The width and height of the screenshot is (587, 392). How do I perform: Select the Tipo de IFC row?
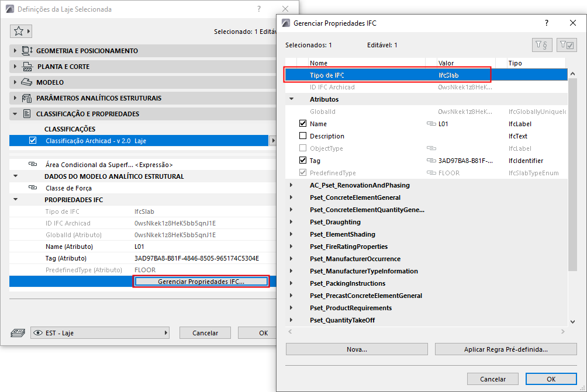(426, 75)
